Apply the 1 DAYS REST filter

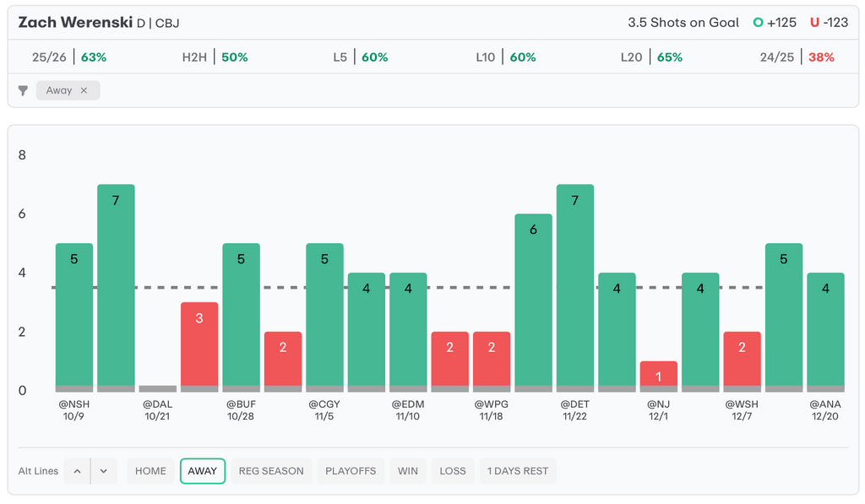pos(518,471)
